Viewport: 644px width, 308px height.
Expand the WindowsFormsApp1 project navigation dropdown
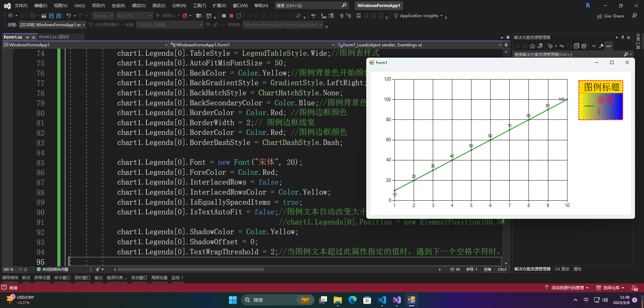[x=85, y=45]
